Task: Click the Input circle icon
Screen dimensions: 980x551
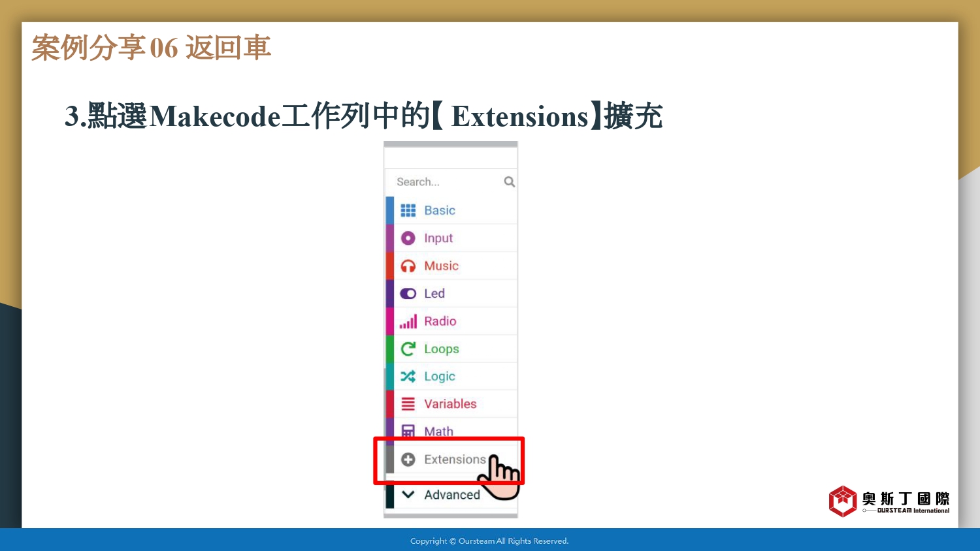Action: (x=408, y=238)
